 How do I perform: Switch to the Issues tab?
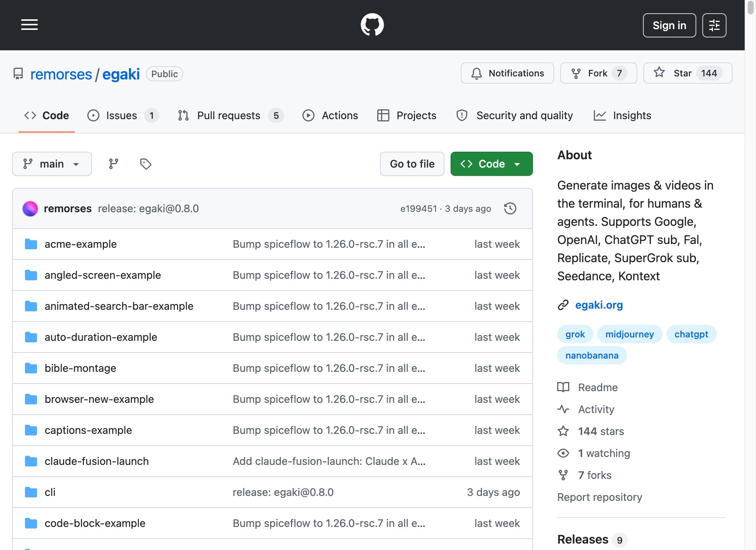[x=122, y=115]
